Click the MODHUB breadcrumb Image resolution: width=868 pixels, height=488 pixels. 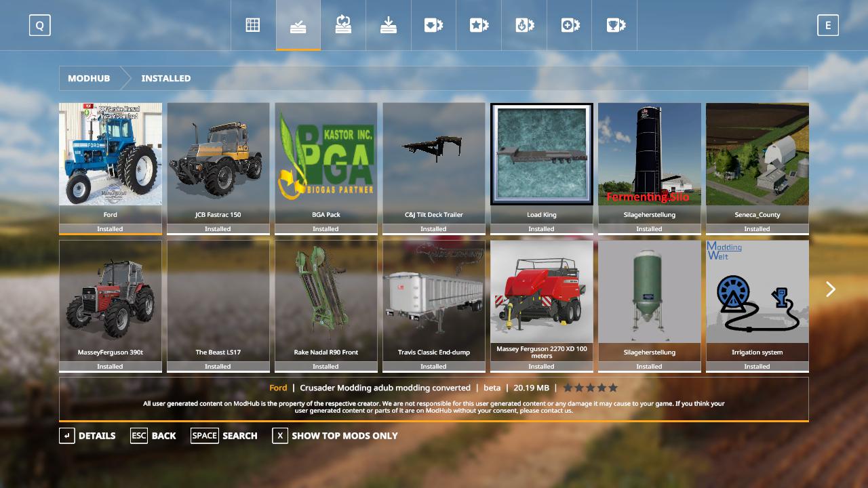click(x=89, y=79)
